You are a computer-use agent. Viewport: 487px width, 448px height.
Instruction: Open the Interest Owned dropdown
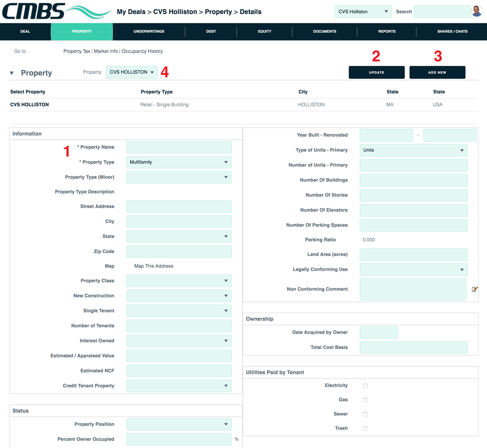click(179, 340)
